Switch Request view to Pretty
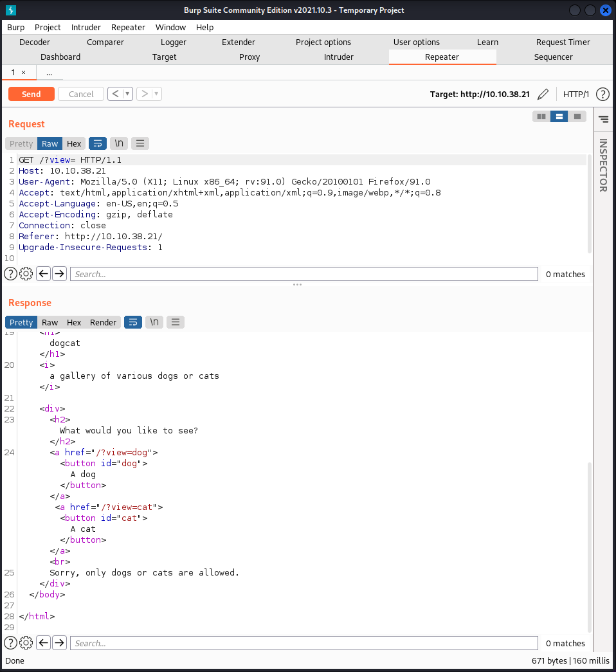616x672 pixels. click(x=21, y=143)
